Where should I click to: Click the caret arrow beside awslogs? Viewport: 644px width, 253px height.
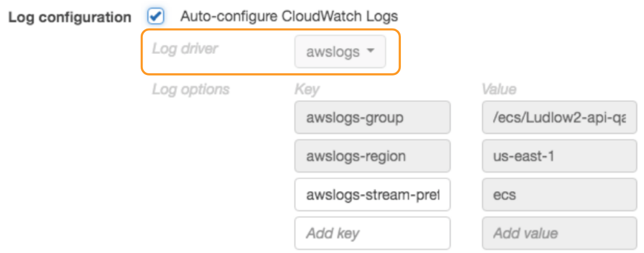370,52
